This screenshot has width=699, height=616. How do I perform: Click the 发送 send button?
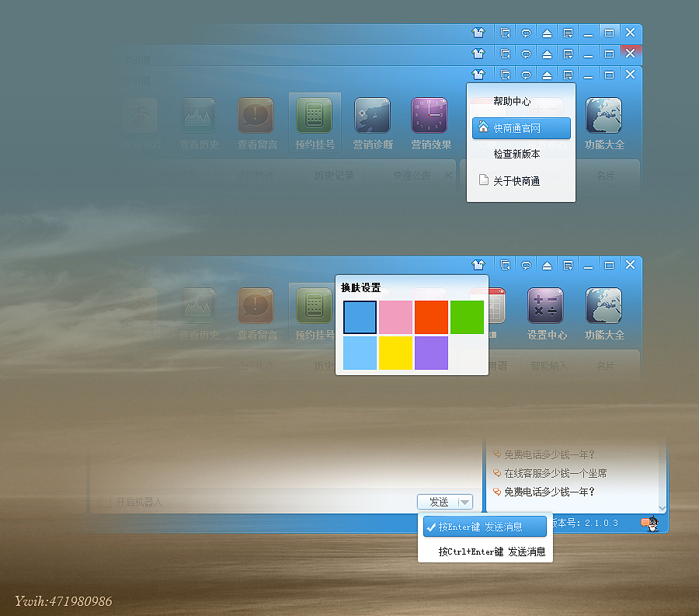pyautogui.click(x=438, y=502)
